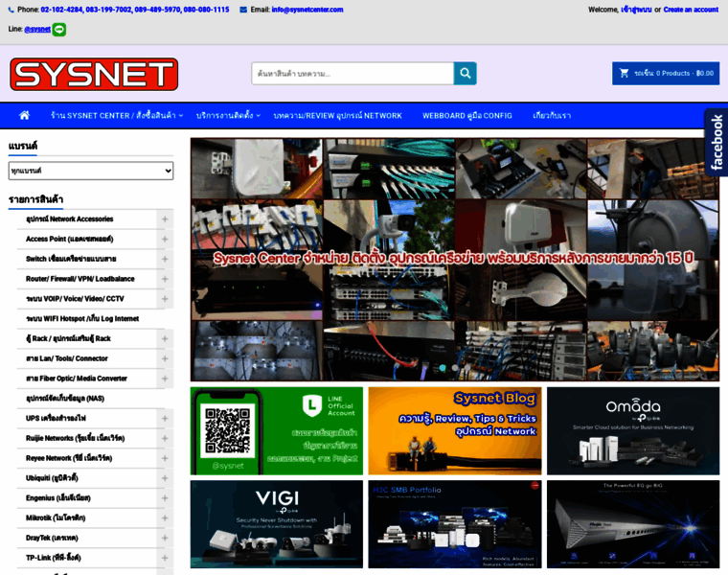Open WIFI Hotspot Log Internet category
The image size is (728, 575).
coord(82,319)
